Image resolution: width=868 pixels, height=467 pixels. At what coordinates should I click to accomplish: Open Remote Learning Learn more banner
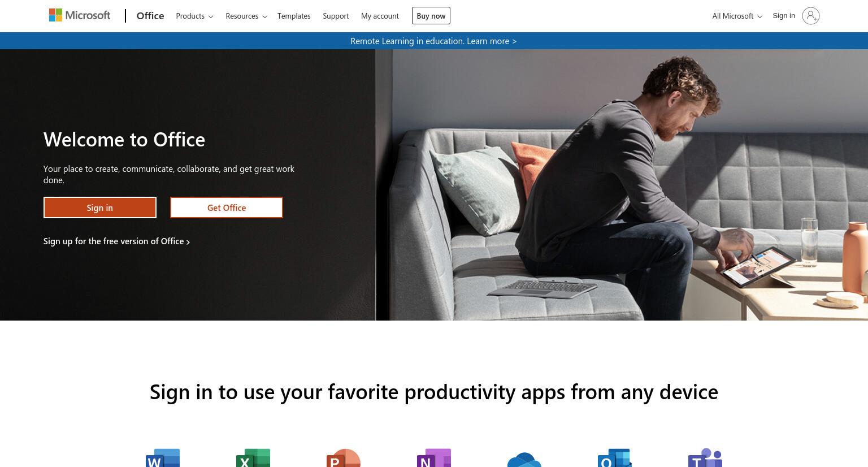[433, 41]
